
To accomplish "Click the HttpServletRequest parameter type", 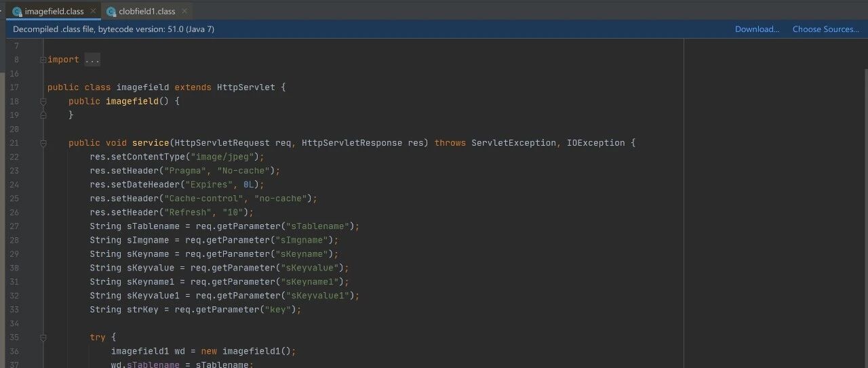I will [x=222, y=143].
